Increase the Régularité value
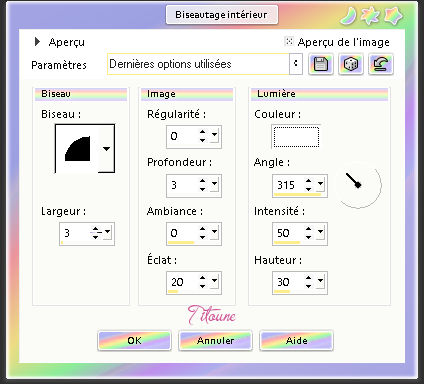The height and width of the screenshot is (384, 424). pos(203,132)
